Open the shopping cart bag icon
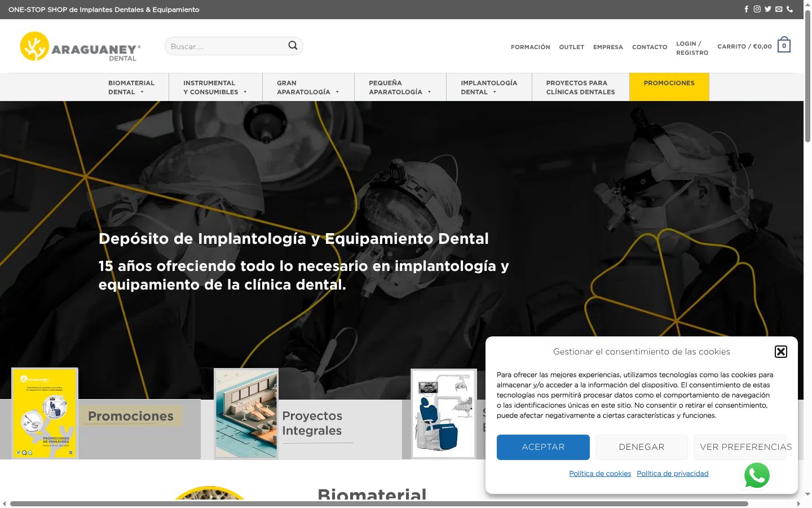This screenshot has width=812, height=508. 784,45
